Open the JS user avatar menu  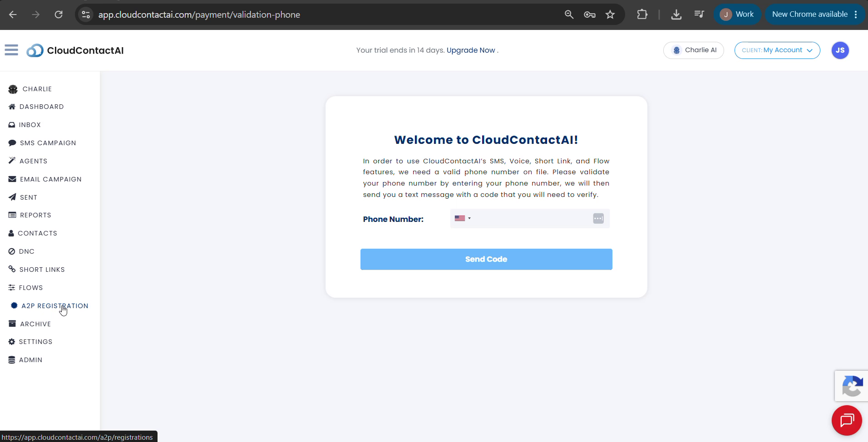[x=840, y=50]
